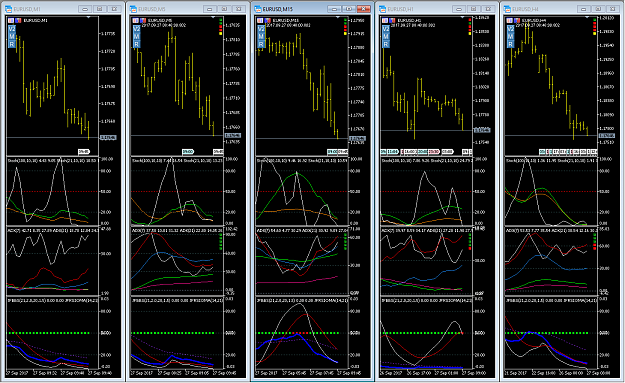Click the ADX(7) label in M5 window
The width and height of the screenshot is (625, 383).
click(x=138, y=230)
